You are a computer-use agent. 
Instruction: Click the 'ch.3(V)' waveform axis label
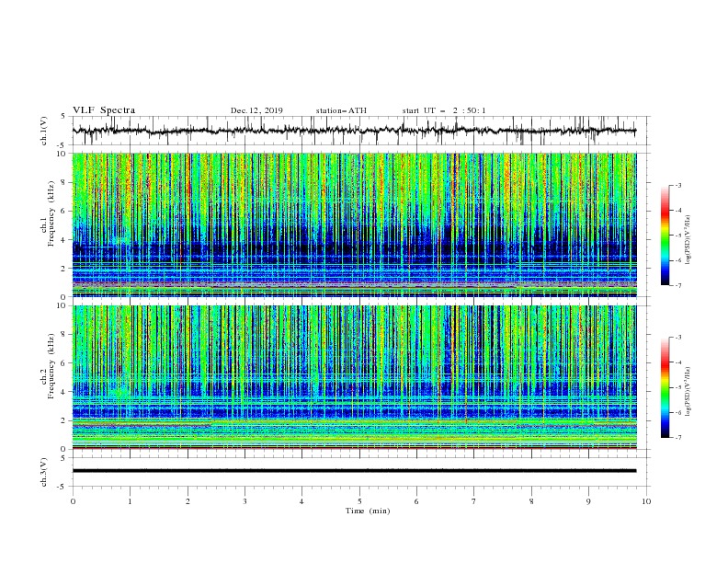pos(44,472)
